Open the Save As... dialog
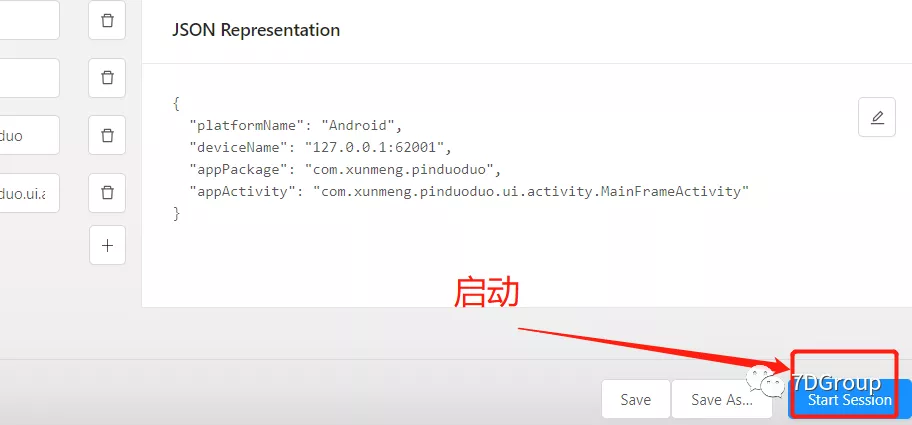Viewport: 912px width, 425px height. coord(722,399)
